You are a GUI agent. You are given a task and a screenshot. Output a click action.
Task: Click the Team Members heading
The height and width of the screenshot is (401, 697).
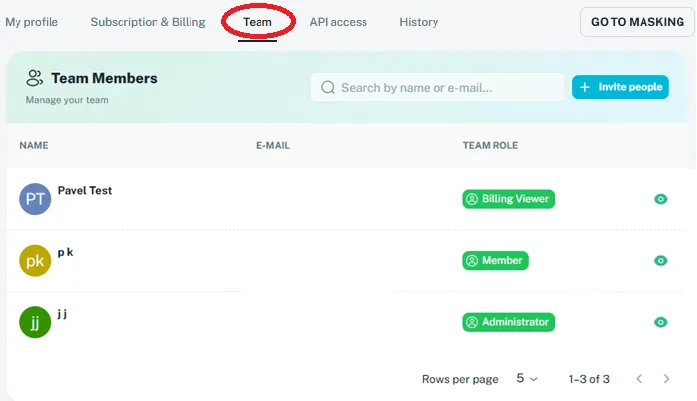104,78
